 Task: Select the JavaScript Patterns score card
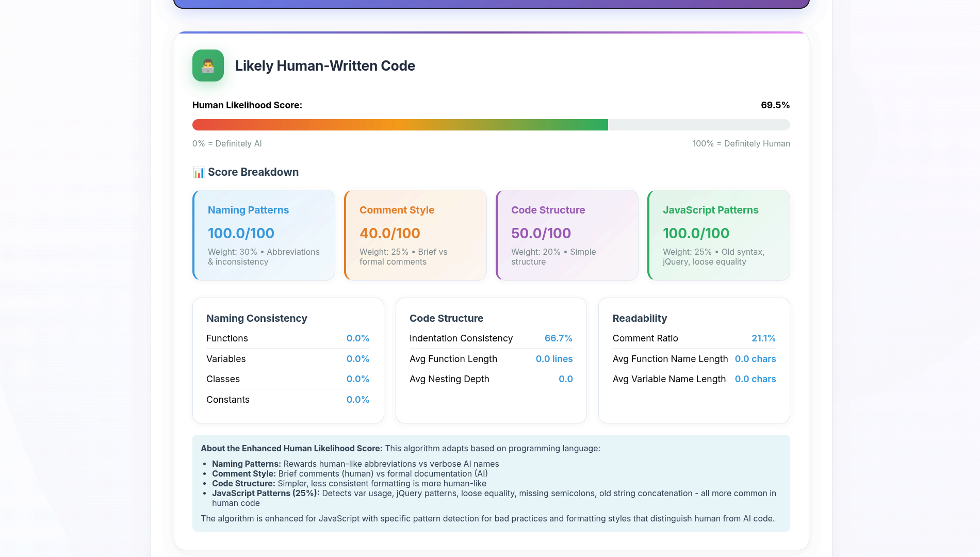(x=718, y=235)
